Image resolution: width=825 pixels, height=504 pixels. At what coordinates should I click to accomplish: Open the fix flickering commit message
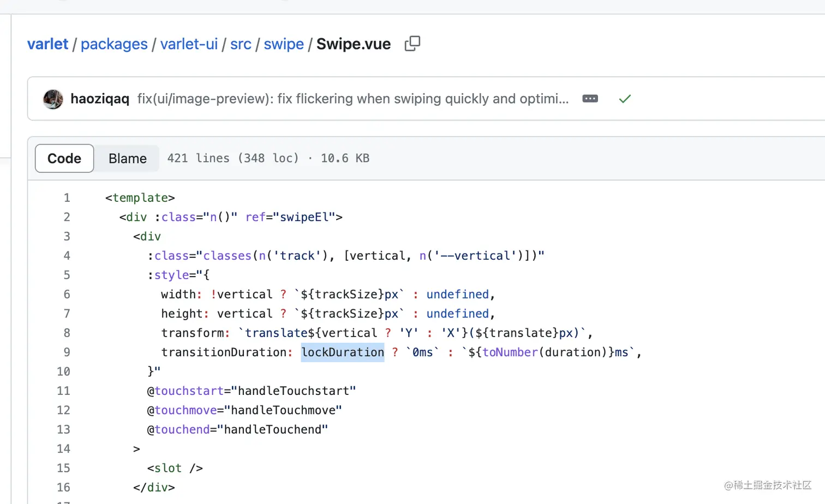352,99
